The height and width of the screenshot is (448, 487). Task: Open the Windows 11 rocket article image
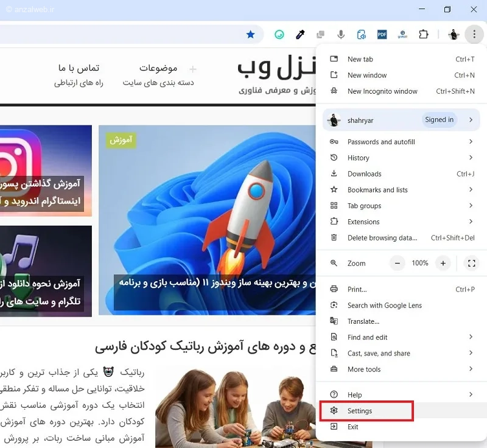207,220
